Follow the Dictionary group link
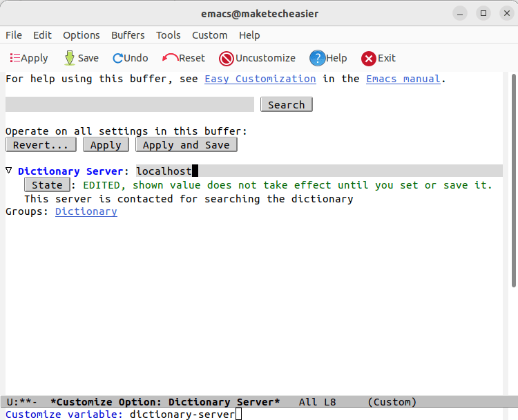 86,211
